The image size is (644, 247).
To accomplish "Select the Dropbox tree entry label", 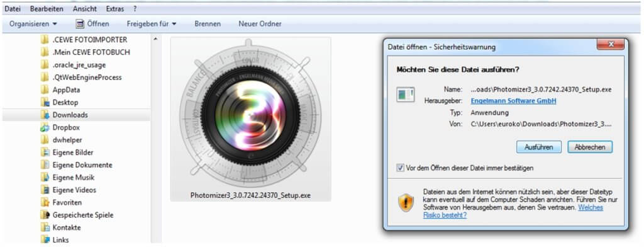I will (x=66, y=128).
